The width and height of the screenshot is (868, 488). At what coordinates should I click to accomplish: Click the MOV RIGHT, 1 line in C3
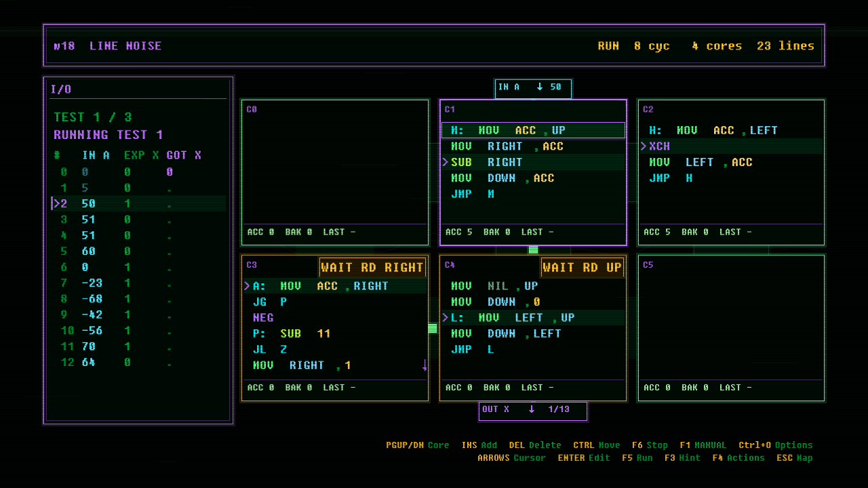335,365
